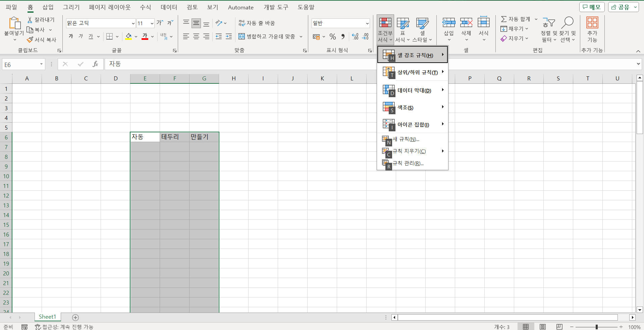Click the Add-ins (추가 기능) icon

coord(592,22)
